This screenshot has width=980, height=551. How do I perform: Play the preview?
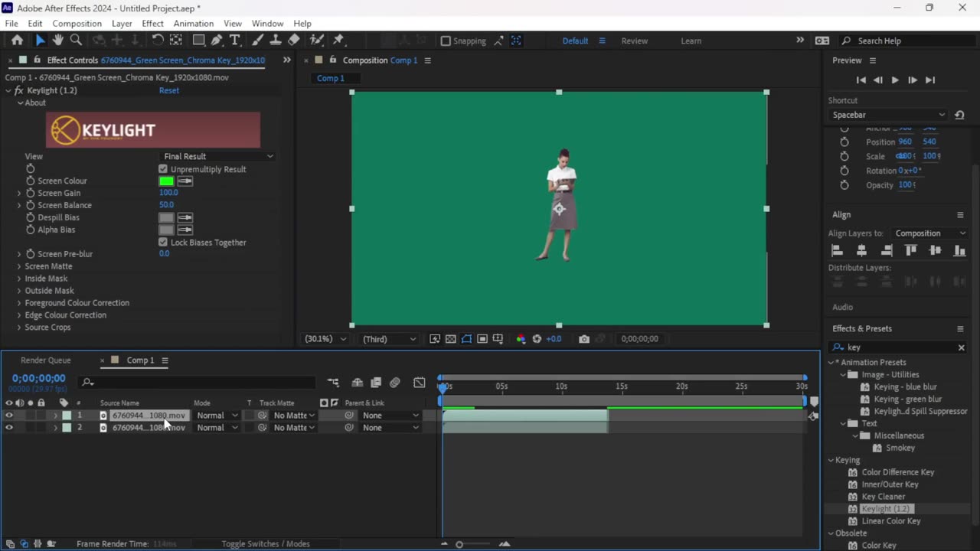tap(894, 80)
